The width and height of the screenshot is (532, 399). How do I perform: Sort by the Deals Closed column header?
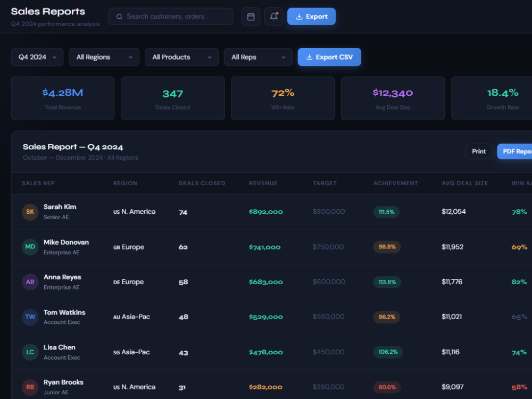click(x=202, y=183)
